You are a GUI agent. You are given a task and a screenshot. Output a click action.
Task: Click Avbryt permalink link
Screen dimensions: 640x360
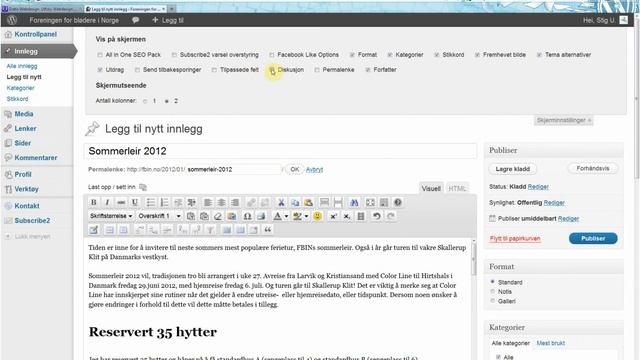pos(314,169)
